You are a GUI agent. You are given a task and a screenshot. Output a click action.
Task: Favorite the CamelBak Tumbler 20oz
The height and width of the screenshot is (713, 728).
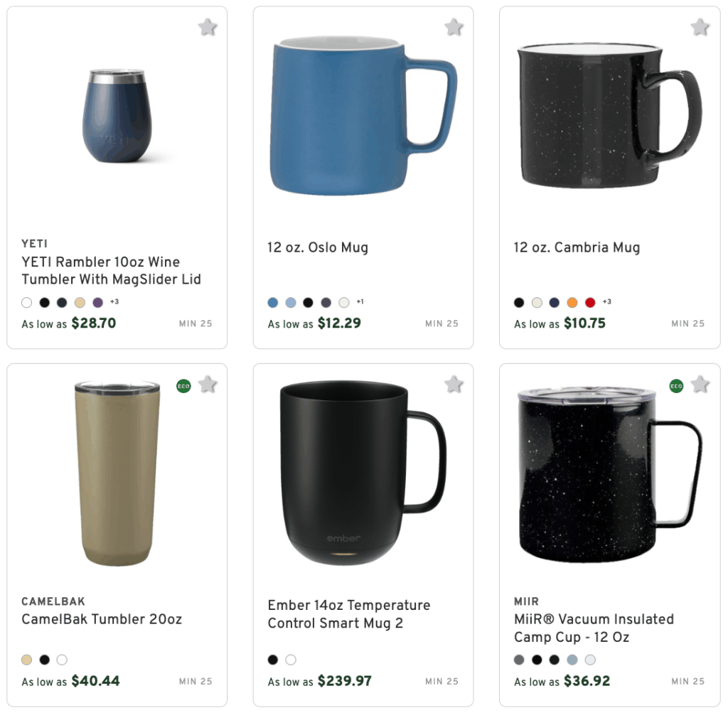click(207, 385)
